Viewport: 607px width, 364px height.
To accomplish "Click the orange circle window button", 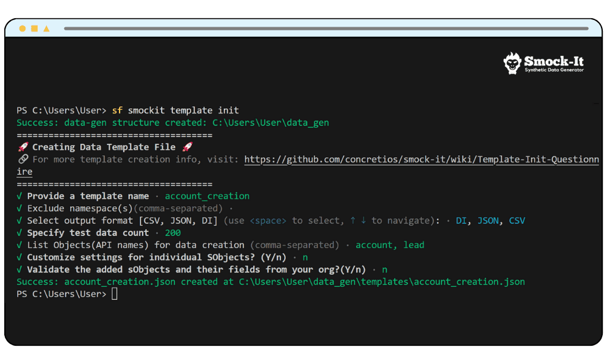I will click(22, 29).
